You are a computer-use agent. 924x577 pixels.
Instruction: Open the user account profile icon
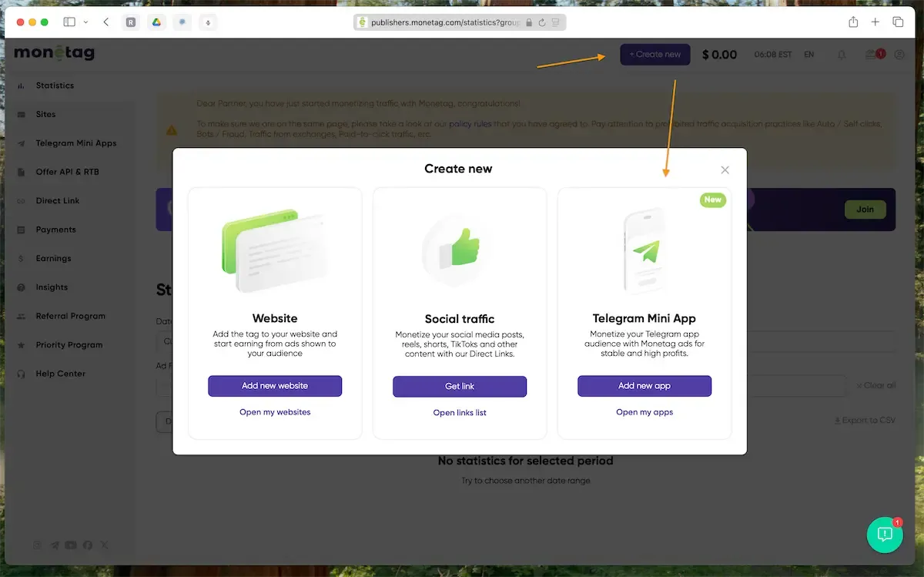[899, 55]
